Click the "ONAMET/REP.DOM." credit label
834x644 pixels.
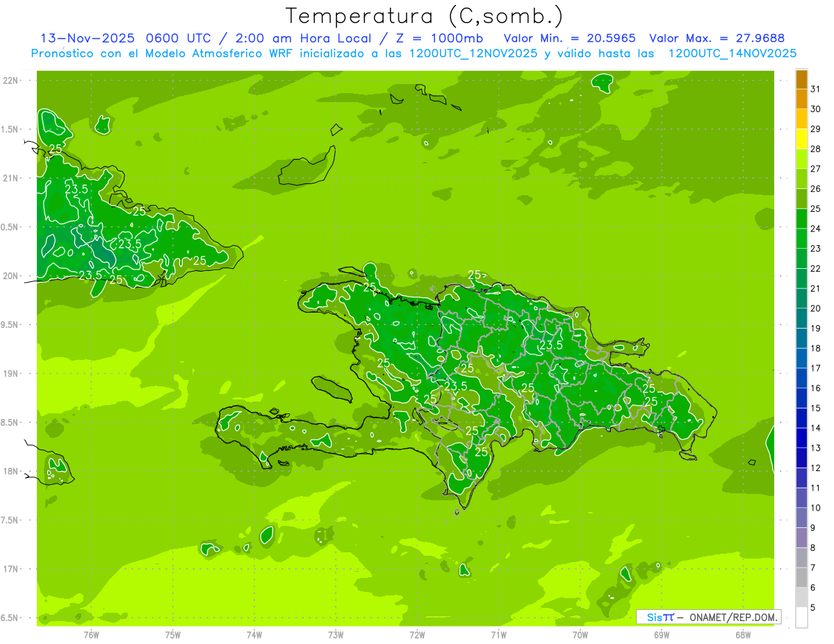734,617
